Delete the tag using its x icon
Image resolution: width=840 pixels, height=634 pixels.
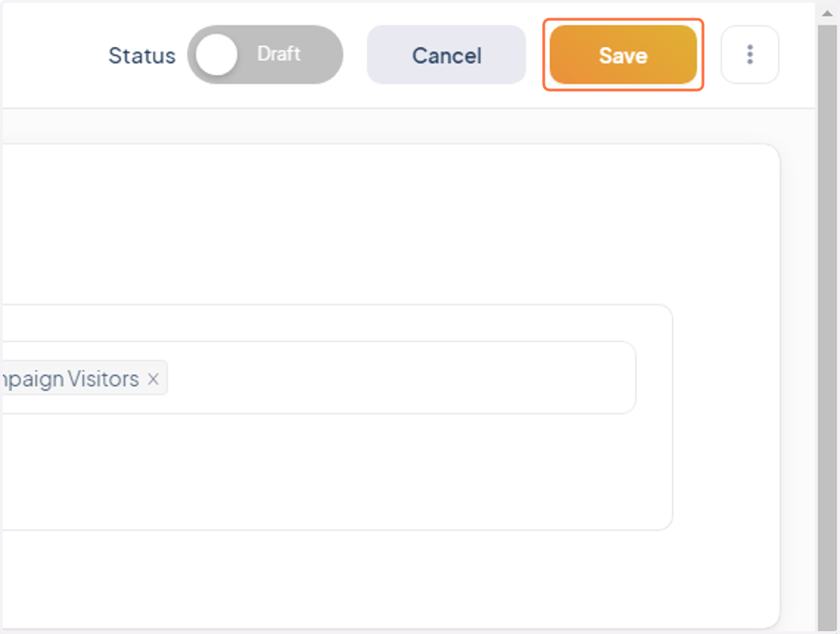(153, 380)
